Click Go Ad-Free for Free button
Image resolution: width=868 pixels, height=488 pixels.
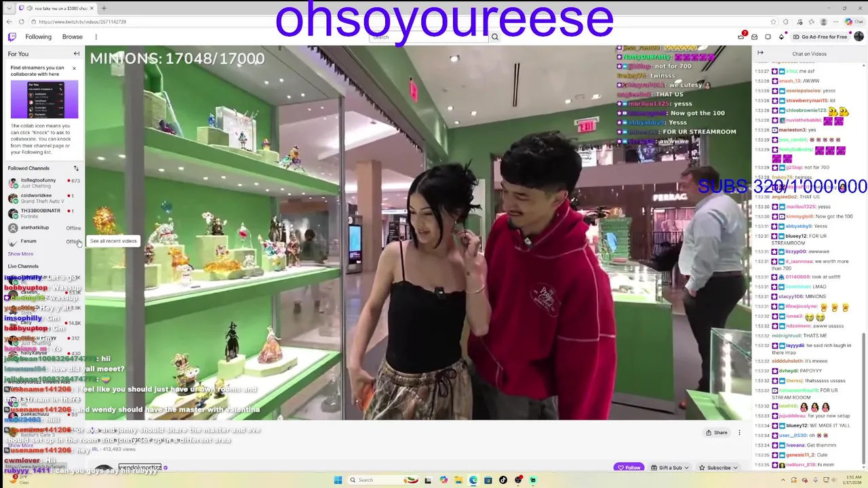coord(820,37)
